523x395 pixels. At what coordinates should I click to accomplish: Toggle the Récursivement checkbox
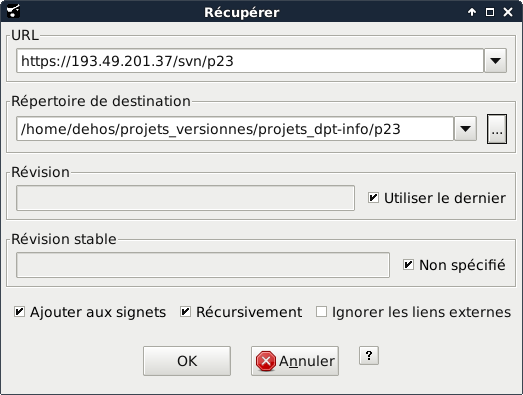tap(185, 312)
